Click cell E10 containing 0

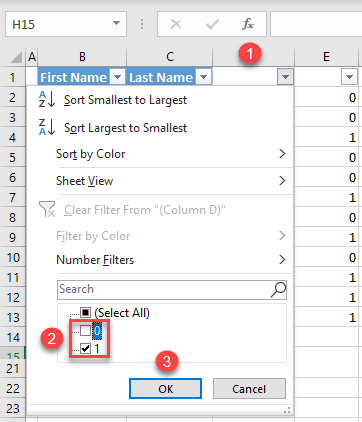pyautogui.click(x=326, y=257)
